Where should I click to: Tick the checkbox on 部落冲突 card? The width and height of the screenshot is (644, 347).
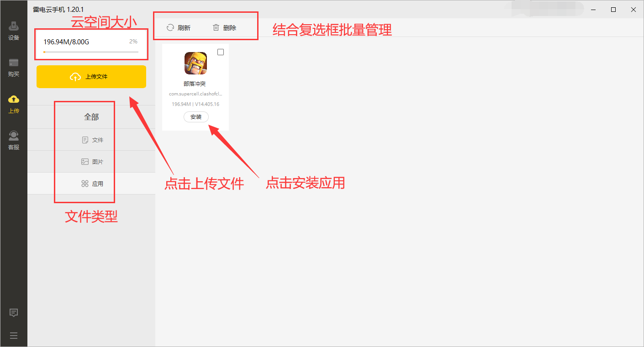point(221,52)
